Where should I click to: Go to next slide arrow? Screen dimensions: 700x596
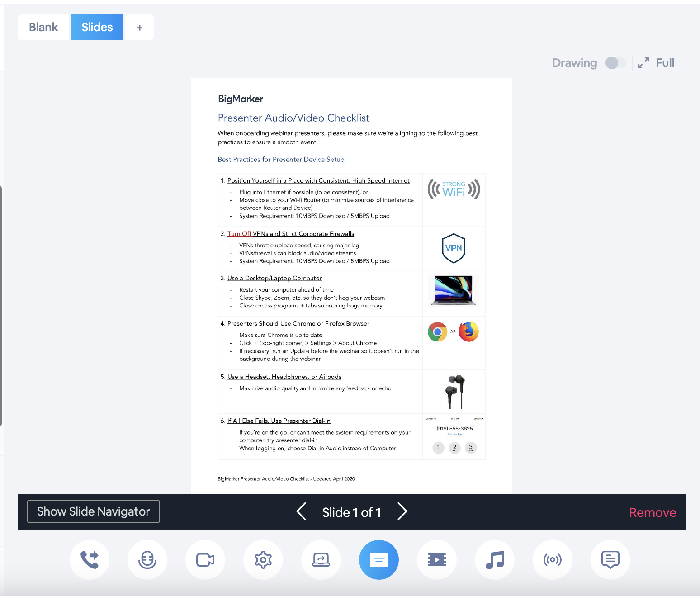(402, 511)
